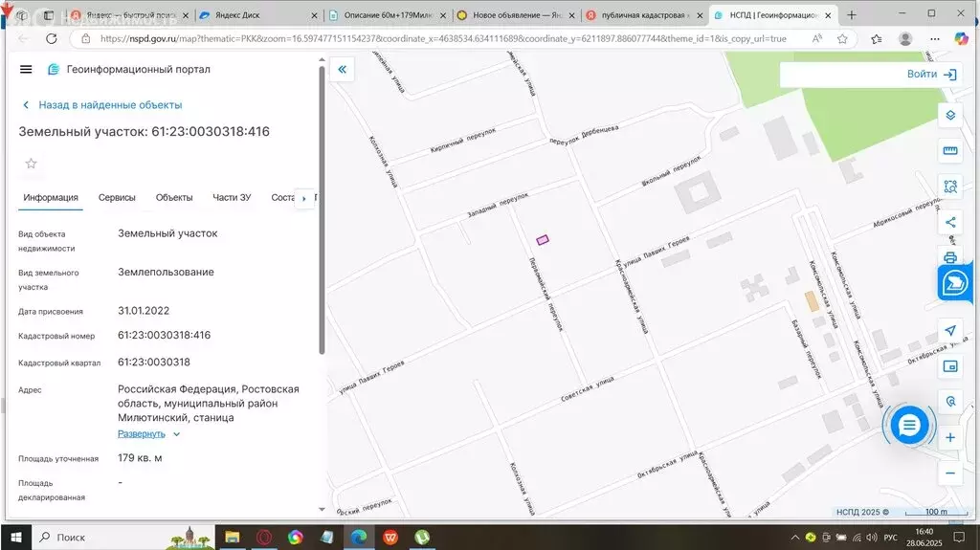980x550 pixels.
Task: Reload the browser page
Action: (x=52, y=39)
